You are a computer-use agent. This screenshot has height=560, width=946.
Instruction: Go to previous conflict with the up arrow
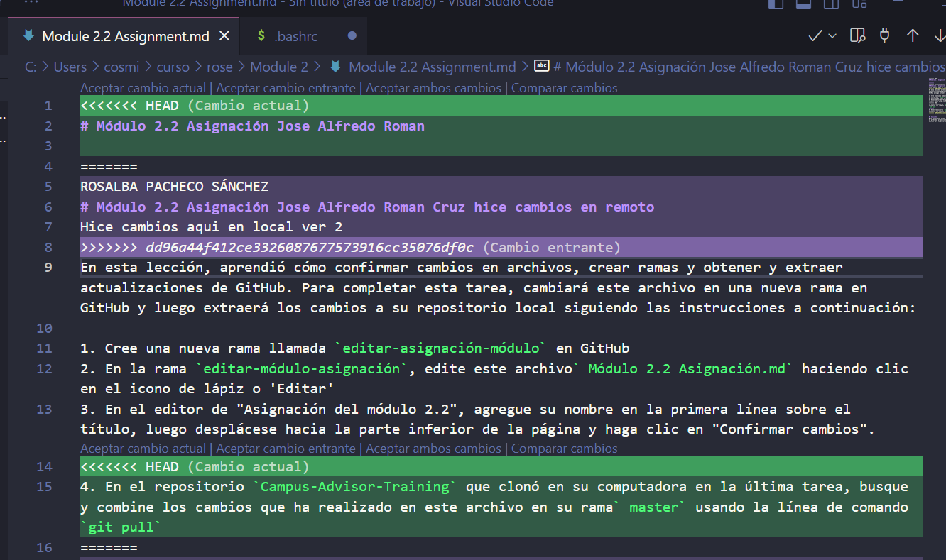(912, 35)
